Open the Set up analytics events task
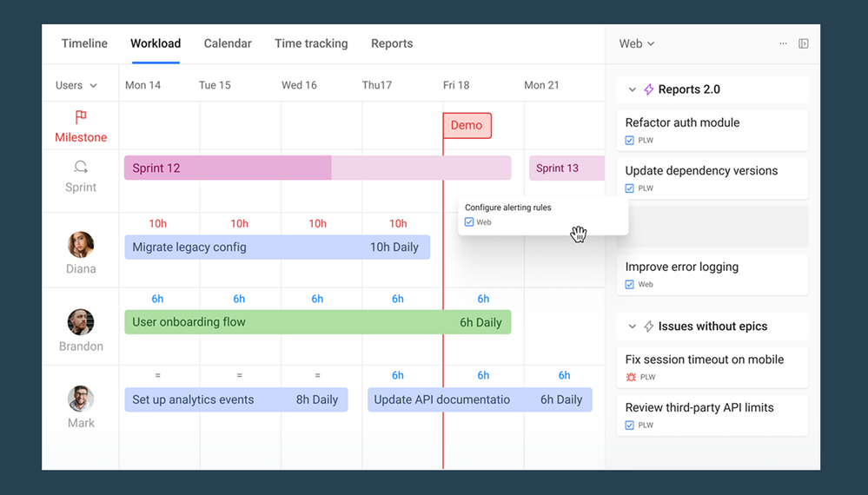 (235, 399)
